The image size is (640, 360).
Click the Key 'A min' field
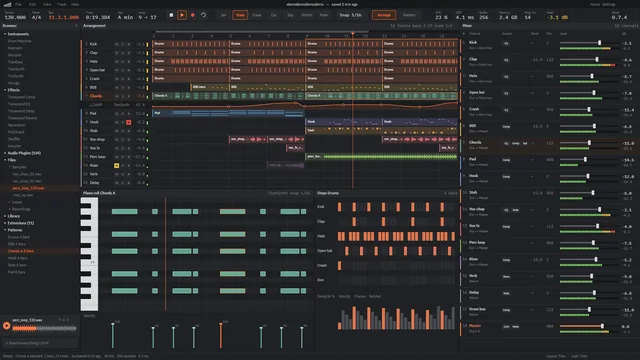click(125, 17)
